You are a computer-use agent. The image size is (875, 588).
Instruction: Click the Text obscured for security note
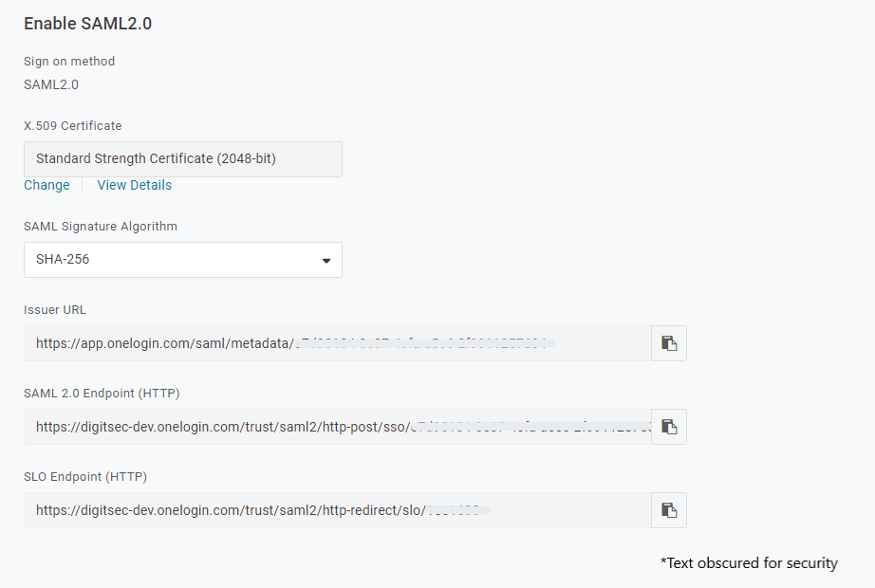pyautogui.click(x=749, y=563)
